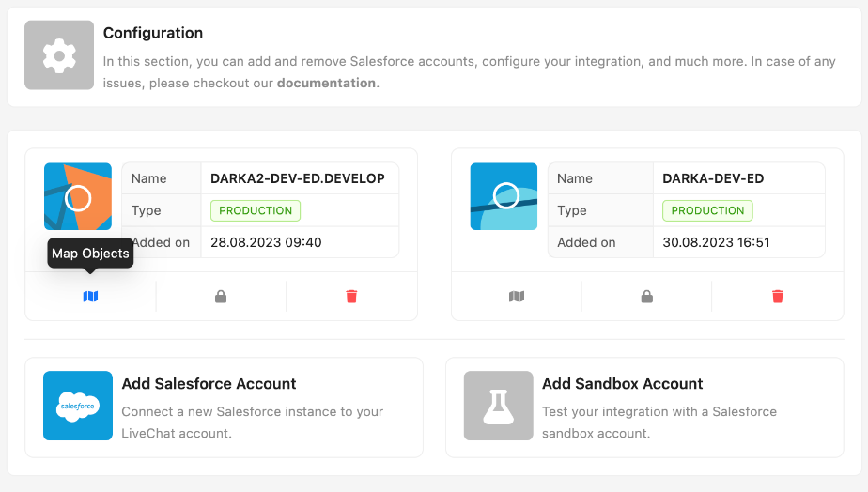Viewport: 868px width, 492px height.
Task: Click Map Objects icon for DARKA2-DEV-ED.DEVELOP
Action: click(90, 297)
